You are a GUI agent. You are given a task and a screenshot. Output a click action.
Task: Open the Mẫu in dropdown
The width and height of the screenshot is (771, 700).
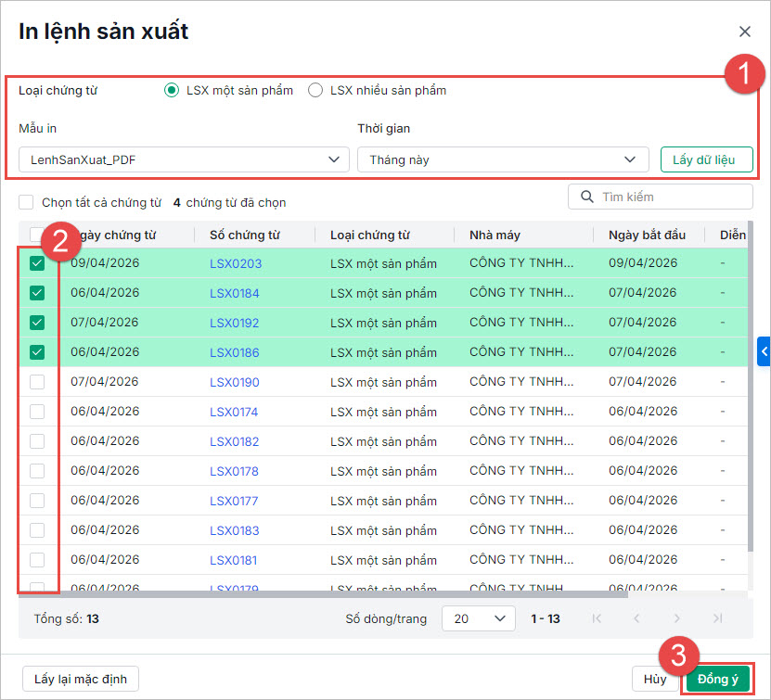[184, 159]
